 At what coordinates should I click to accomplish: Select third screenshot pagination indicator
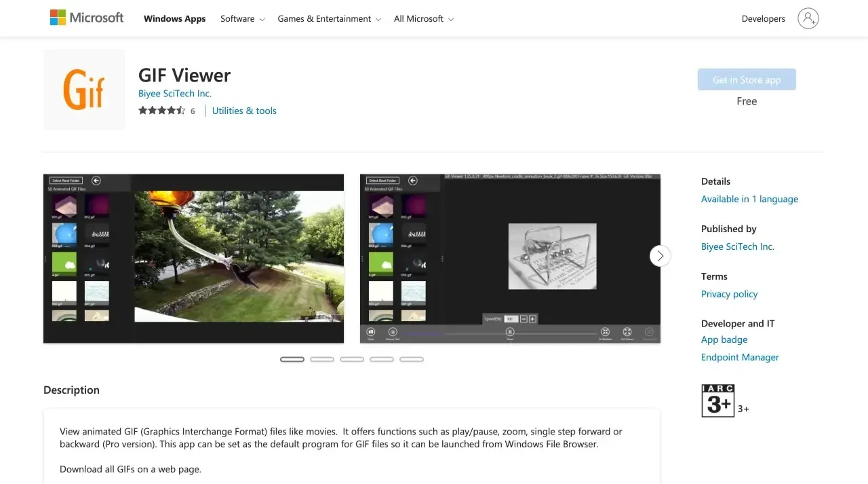(352, 359)
